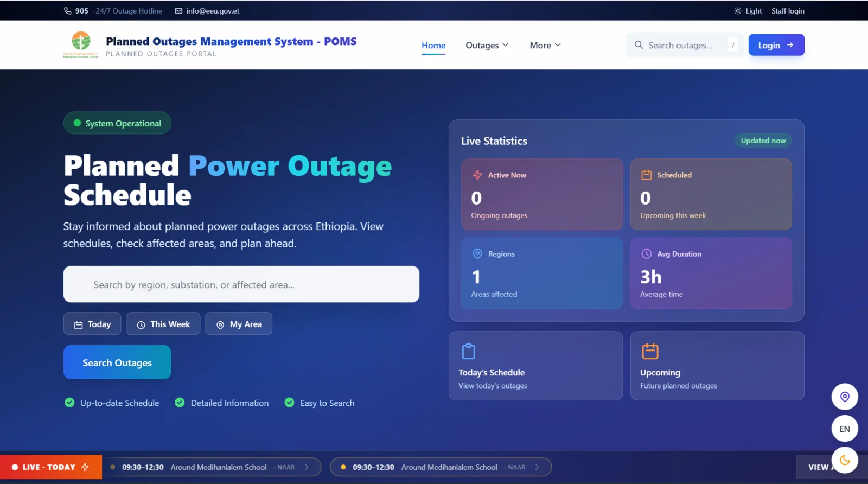The height and width of the screenshot is (484, 868).
Task: Click the pin icon on the Regions card
Action: (x=477, y=253)
